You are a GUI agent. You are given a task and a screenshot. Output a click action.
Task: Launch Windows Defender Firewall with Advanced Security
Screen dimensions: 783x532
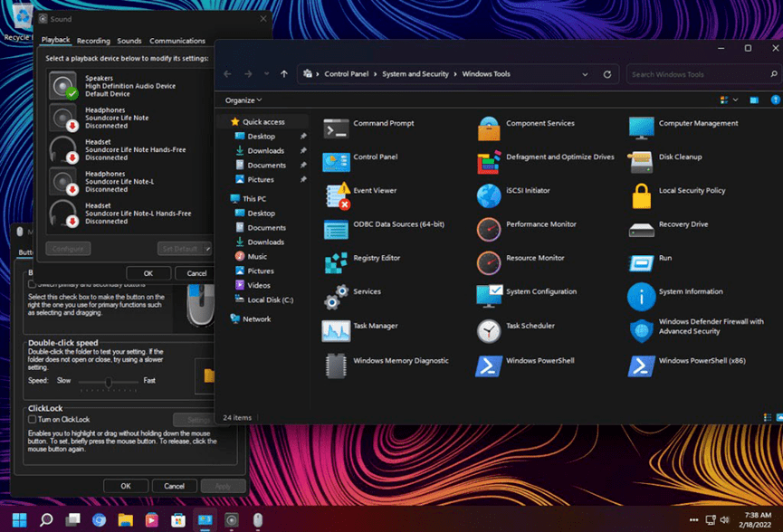[642, 330]
